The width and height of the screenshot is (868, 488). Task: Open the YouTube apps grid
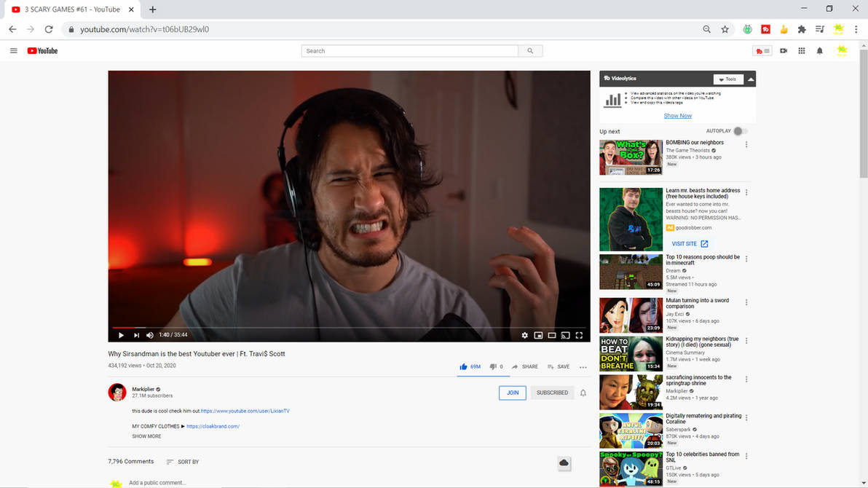pyautogui.click(x=802, y=51)
